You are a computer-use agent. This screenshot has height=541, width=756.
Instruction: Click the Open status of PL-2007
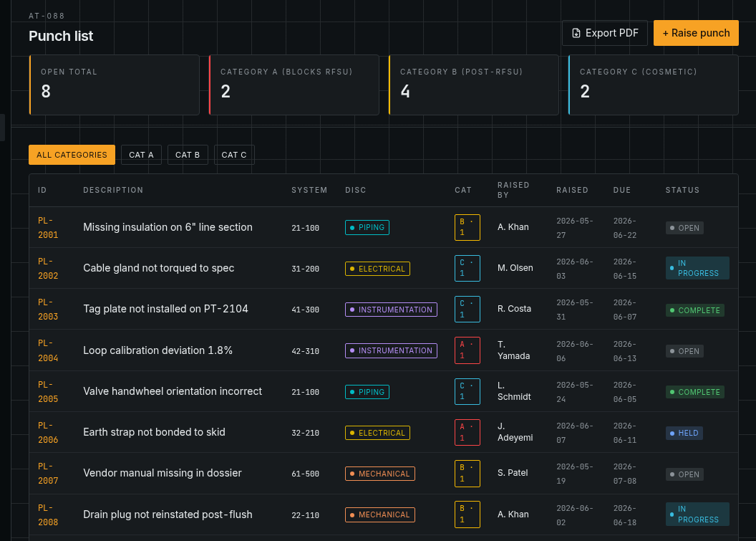684,474
